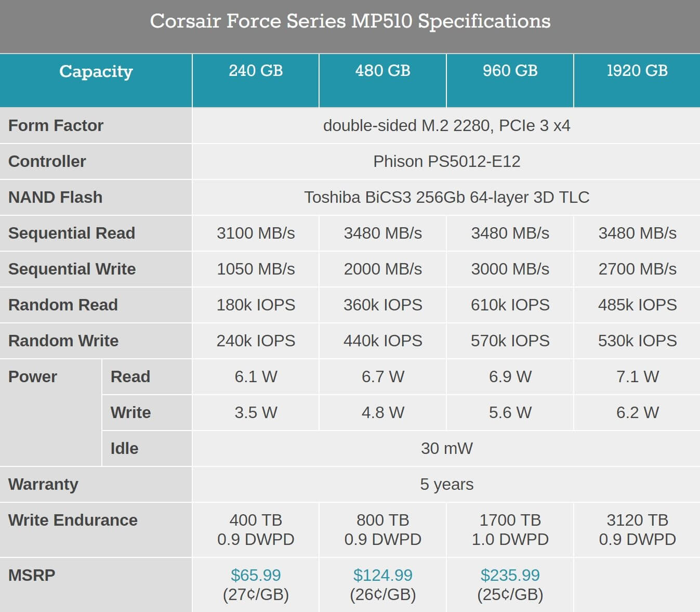Click the $65.99 MSRP price link
Screen dimensions: 700x612
point(256,575)
